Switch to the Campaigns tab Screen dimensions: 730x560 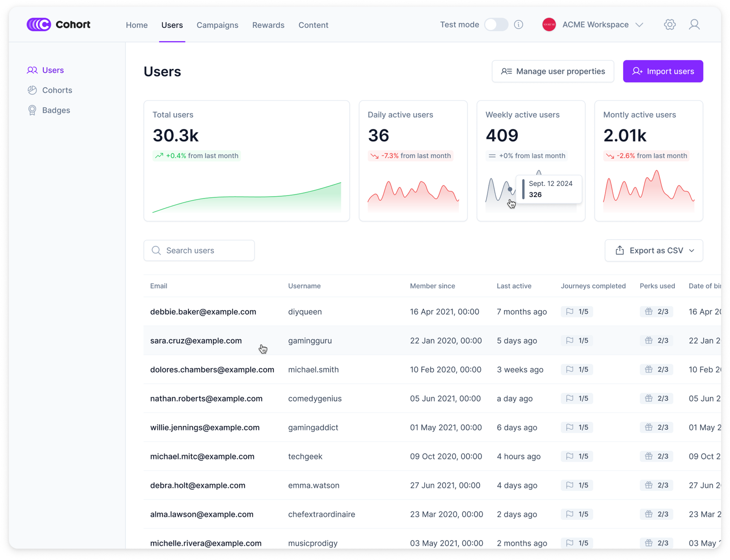click(217, 25)
